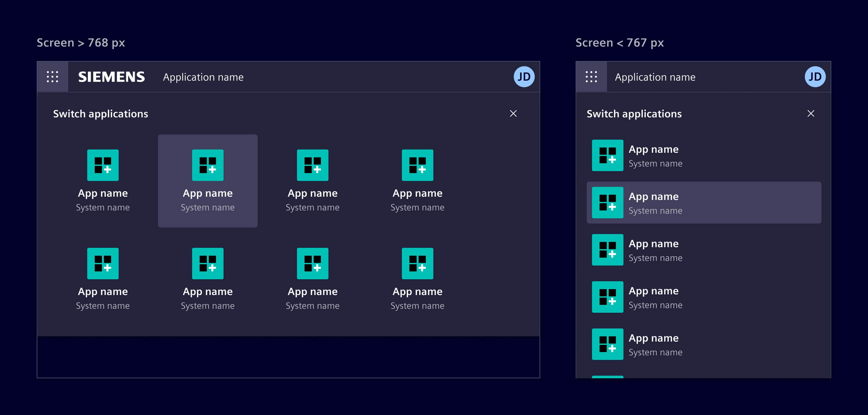Open the app launcher grid on the narrow layout
The width and height of the screenshot is (868, 415).
[591, 77]
